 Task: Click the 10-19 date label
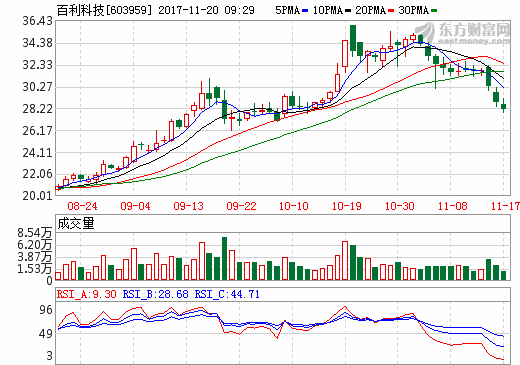click(x=347, y=206)
